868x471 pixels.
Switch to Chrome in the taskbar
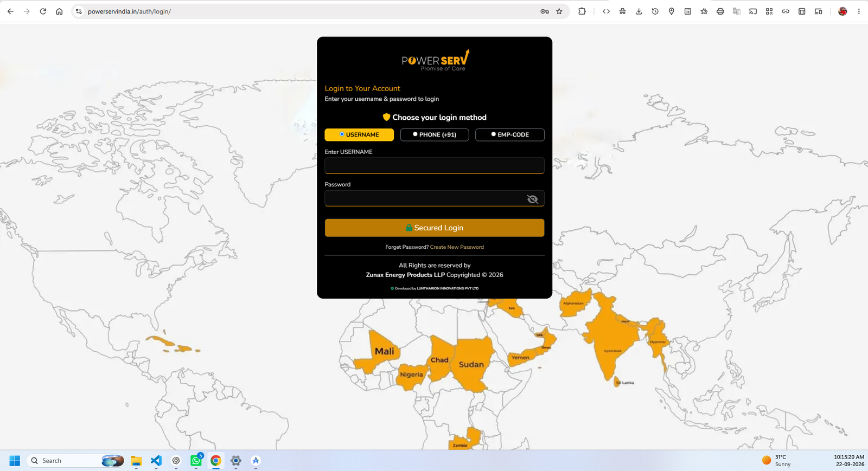pyautogui.click(x=216, y=461)
